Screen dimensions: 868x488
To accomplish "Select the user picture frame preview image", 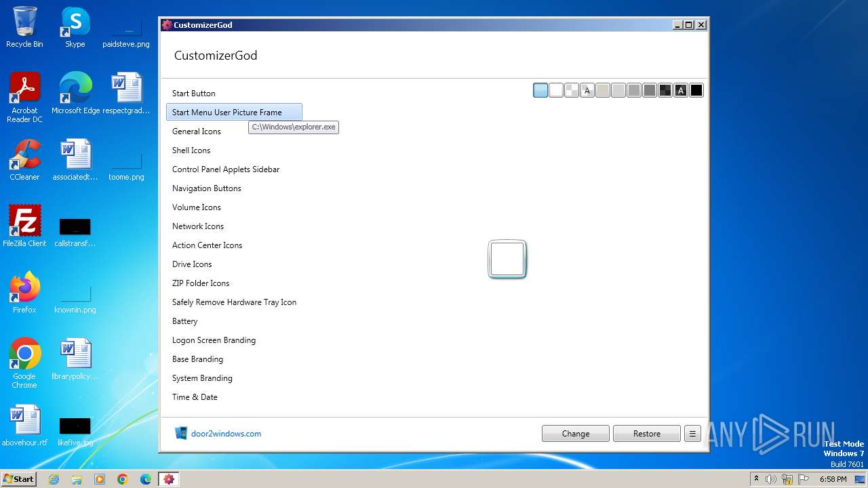I will [507, 259].
